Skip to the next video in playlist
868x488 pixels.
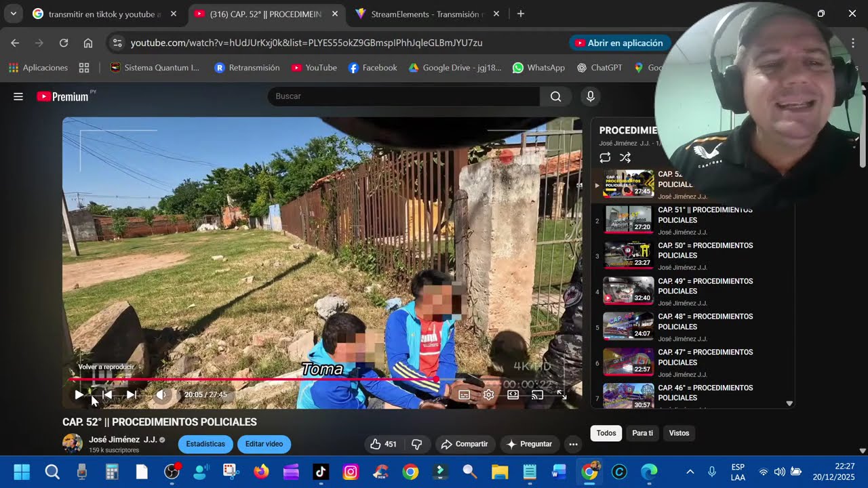pos(132,394)
